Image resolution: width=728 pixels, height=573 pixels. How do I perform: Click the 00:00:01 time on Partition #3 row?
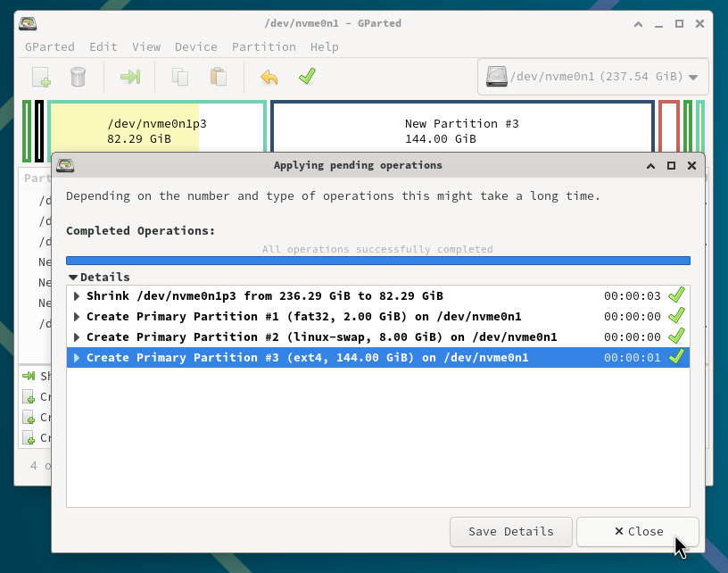[x=632, y=358]
